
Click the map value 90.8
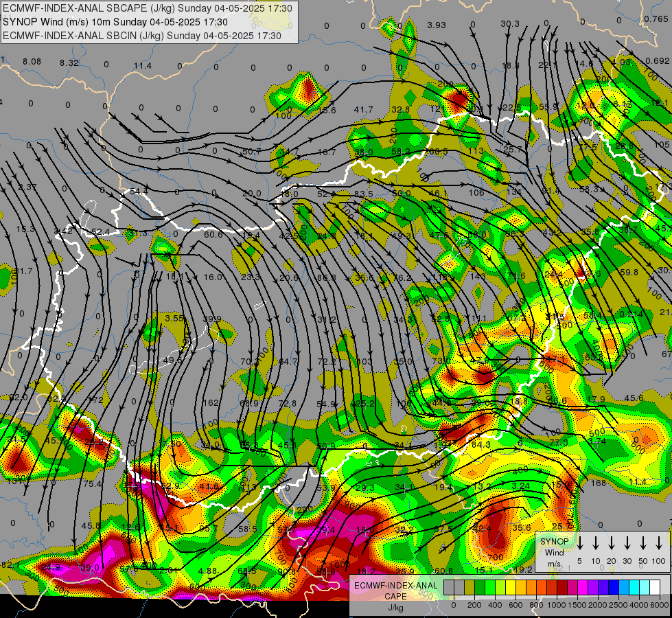(286, 571)
